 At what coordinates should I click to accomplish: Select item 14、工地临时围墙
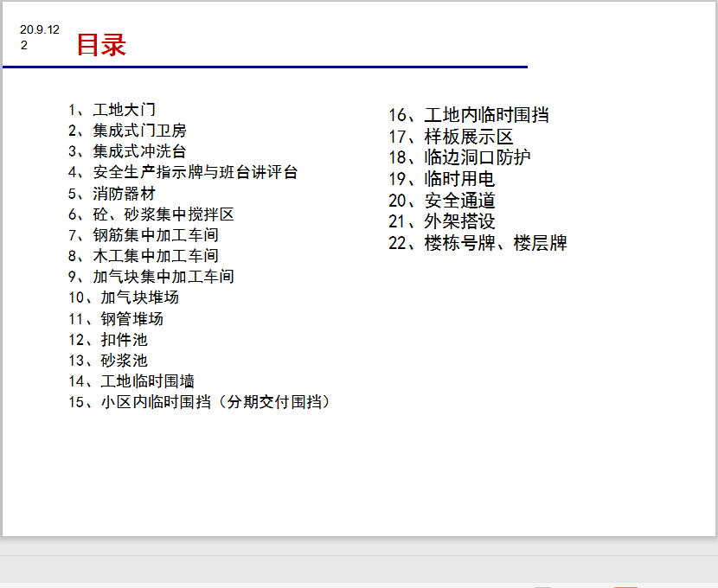tap(131, 381)
